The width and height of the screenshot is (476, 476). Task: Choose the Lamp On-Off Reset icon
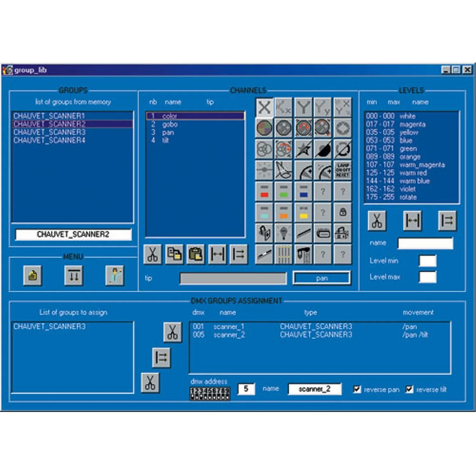(343, 170)
